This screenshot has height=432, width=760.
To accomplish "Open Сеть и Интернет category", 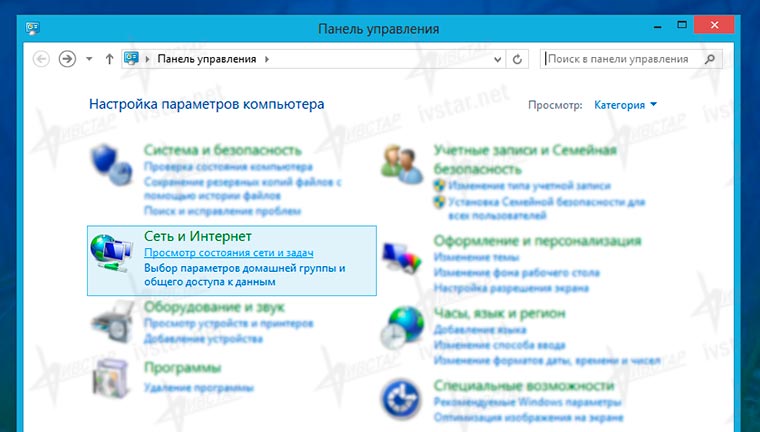I will tap(198, 236).
